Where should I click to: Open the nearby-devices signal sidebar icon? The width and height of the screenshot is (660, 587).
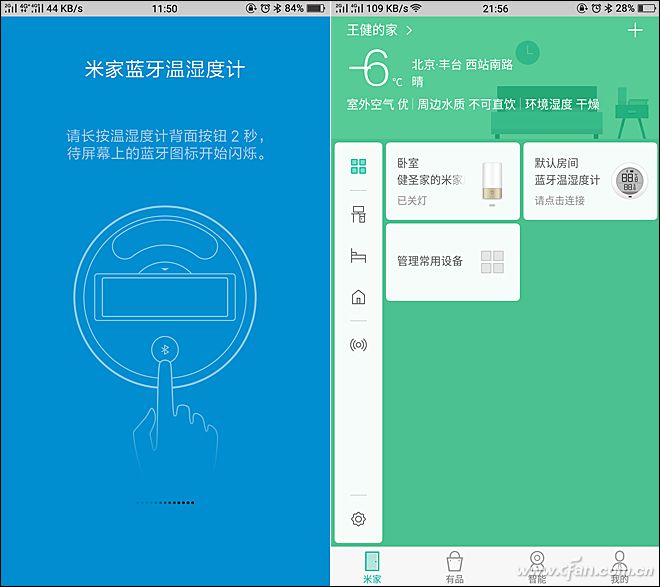[358, 345]
